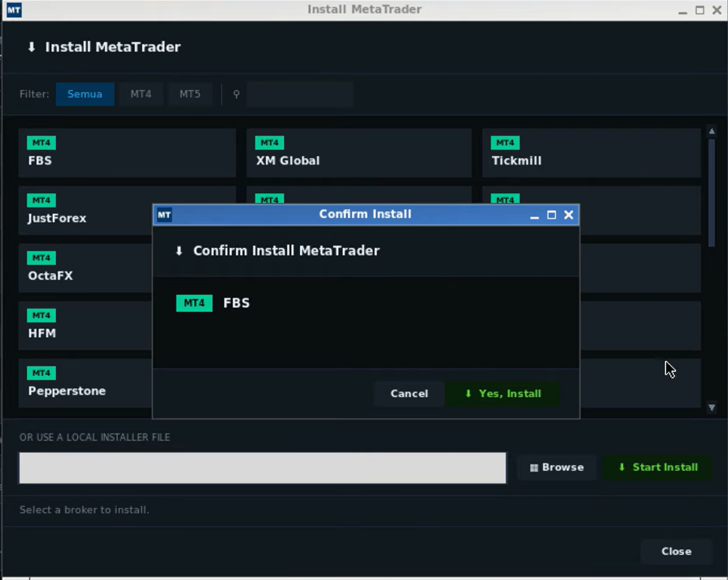Select the FBS broker card
Screen dimensions: 728x580
(x=127, y=153)
